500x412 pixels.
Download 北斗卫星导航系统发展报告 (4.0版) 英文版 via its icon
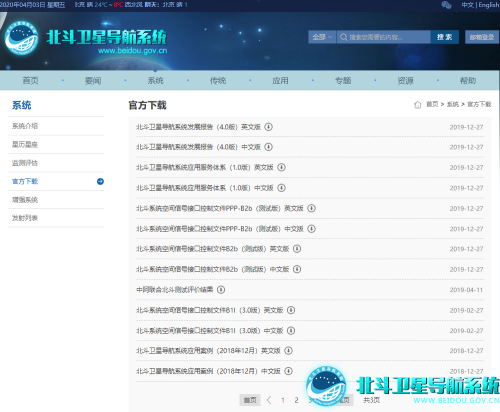pos(269,127)
